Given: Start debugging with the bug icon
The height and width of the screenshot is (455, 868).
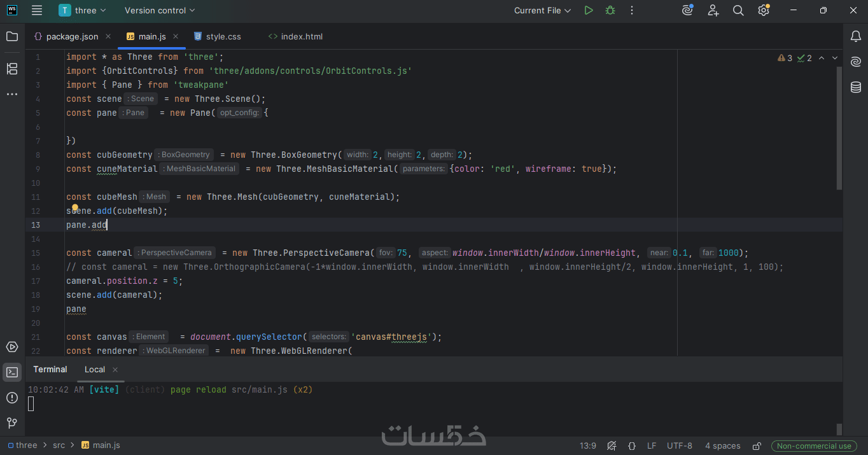Looking at the screenshot, I should point(610,10).
